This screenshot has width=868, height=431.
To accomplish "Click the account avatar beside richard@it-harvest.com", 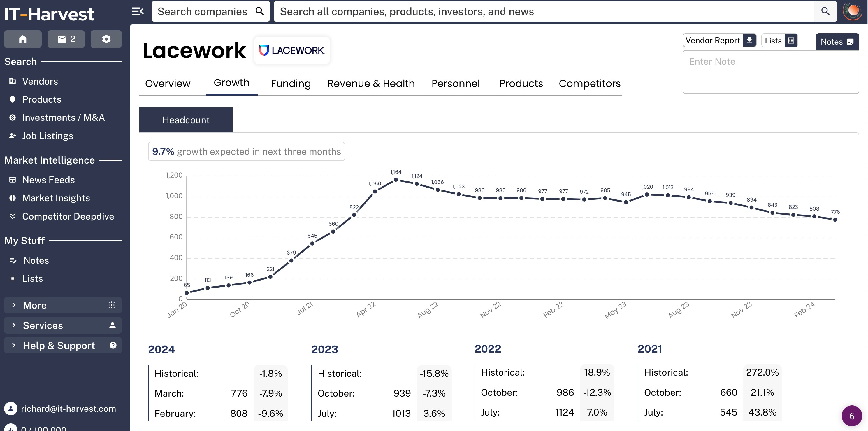I will [10, 409].
